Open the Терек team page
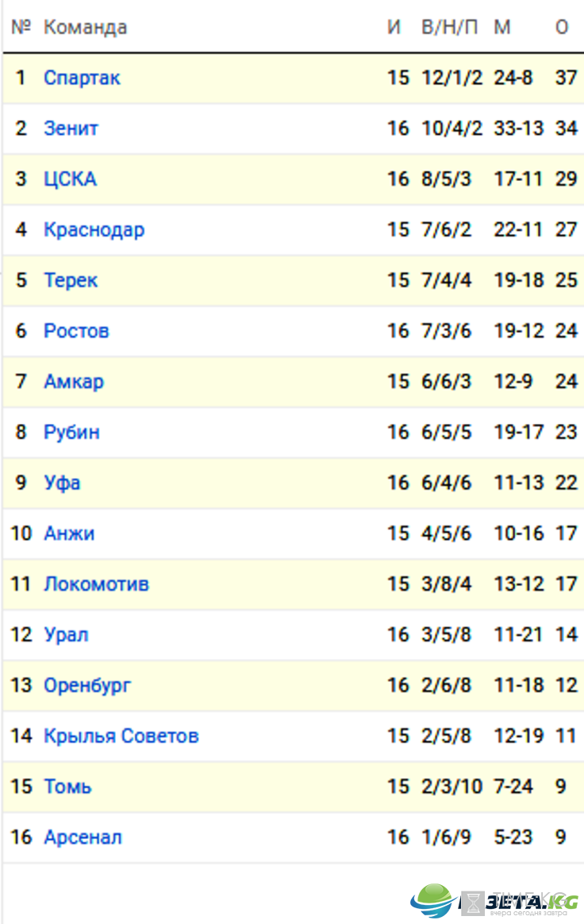Image resolution: width=584 pixels, height=924 pixels. click(71, 280)
